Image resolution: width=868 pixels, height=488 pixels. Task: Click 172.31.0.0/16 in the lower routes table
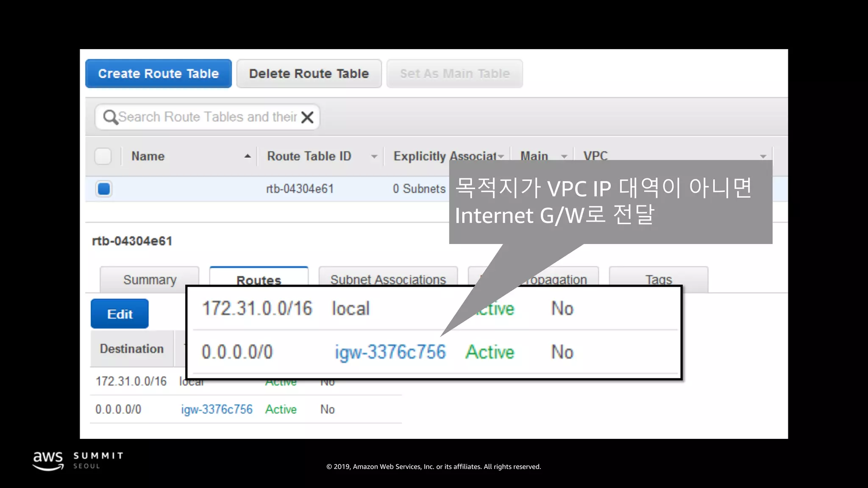[131, 381]
